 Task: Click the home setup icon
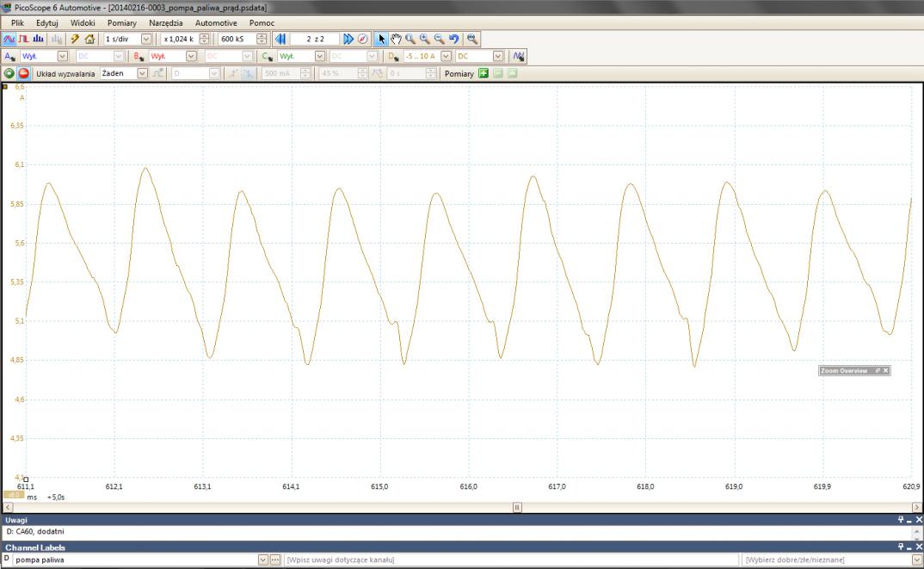[89, 39]
